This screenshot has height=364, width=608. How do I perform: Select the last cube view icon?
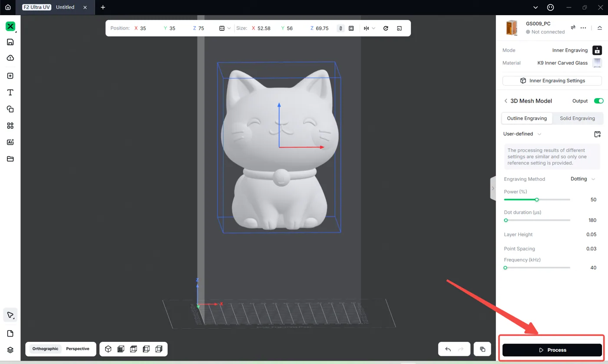pyautogui.click(x=159, y=349)
